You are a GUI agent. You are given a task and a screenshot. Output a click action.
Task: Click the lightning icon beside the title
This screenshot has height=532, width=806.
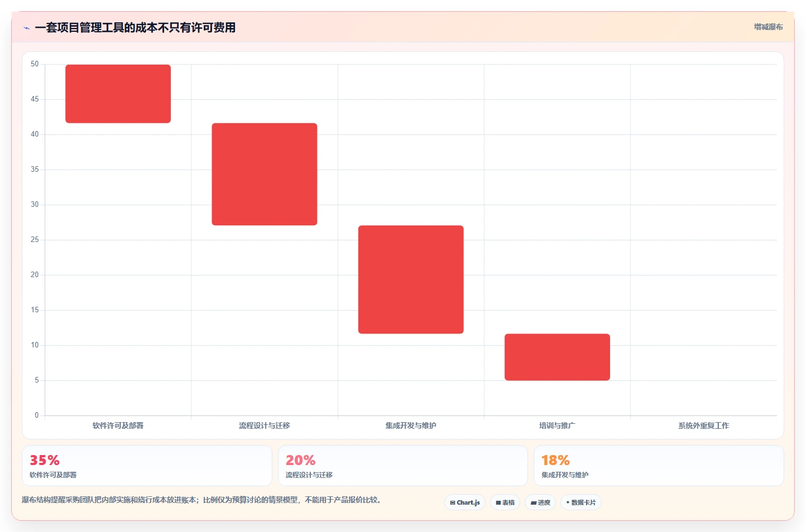pos(26,28)
